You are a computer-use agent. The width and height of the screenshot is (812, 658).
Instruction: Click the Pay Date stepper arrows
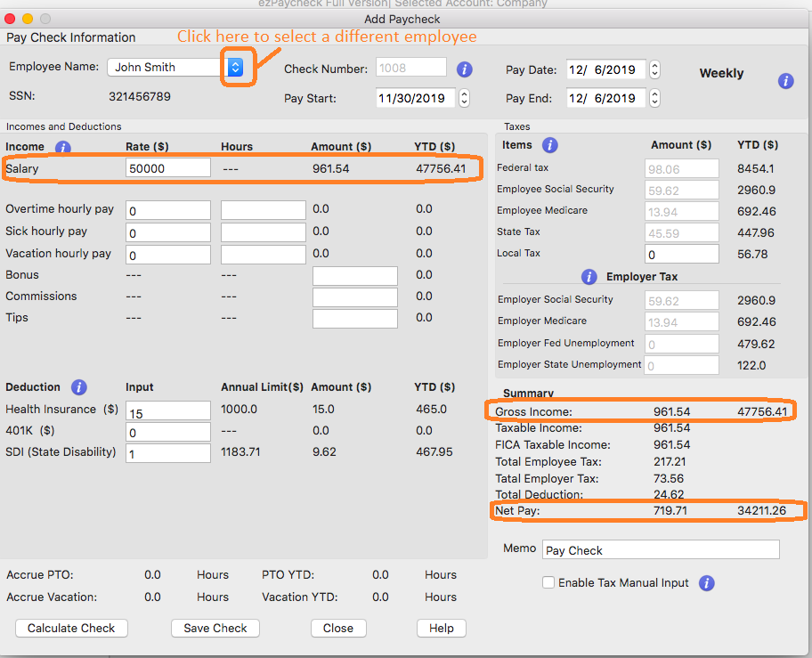[654, 70]
